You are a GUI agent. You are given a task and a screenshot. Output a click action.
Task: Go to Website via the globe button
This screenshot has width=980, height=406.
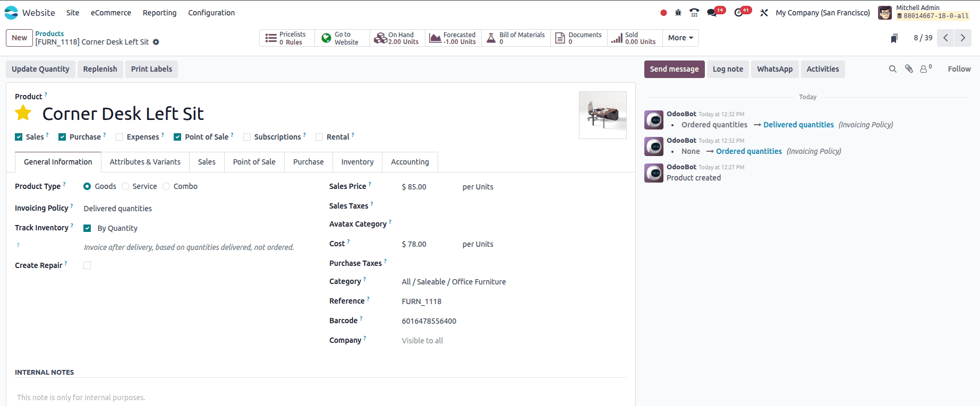point(342,38)
